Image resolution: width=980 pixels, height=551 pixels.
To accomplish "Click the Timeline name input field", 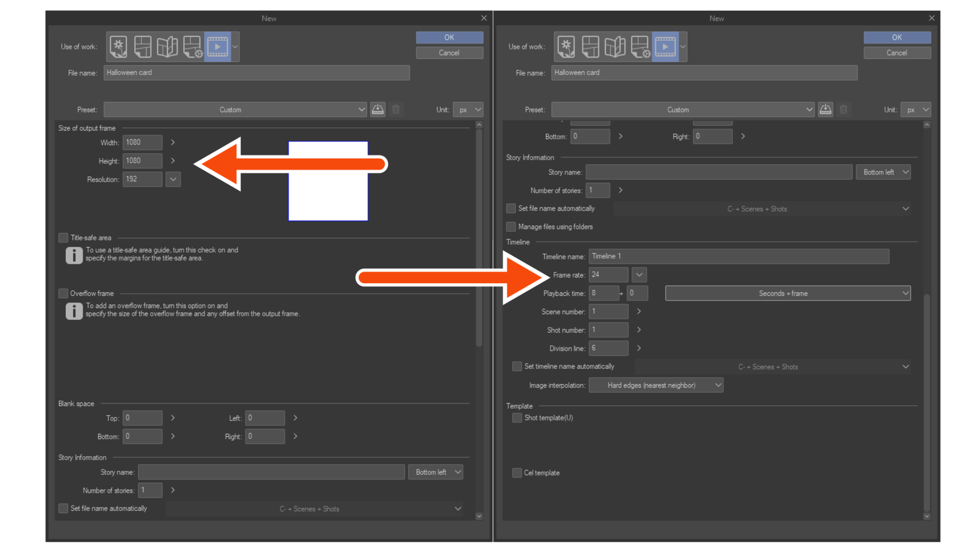I will (x=739, y=256).
